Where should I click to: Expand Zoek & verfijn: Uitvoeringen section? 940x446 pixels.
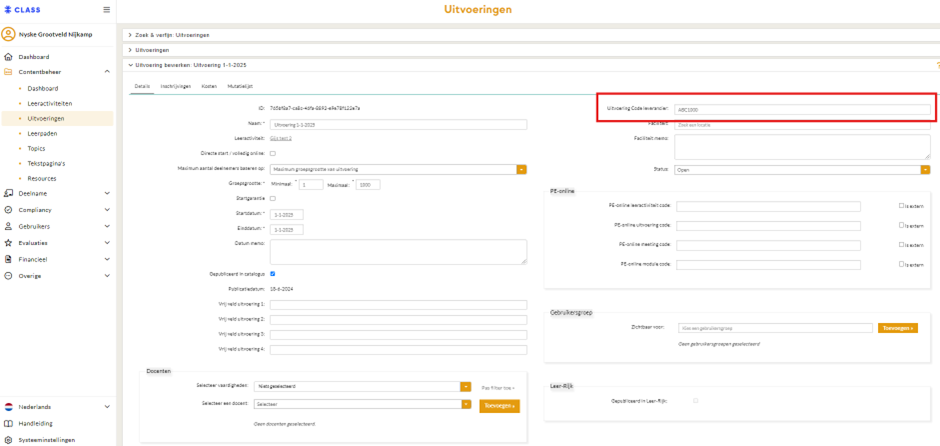click(172, 35)
